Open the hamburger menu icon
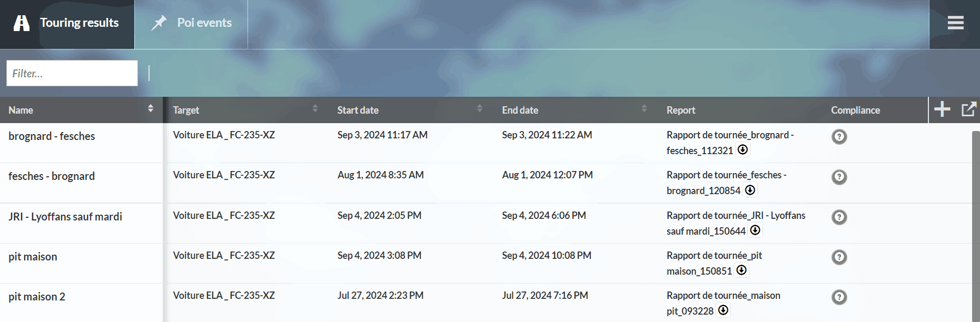The image size is (980, 322). click(x=955, y=23)
